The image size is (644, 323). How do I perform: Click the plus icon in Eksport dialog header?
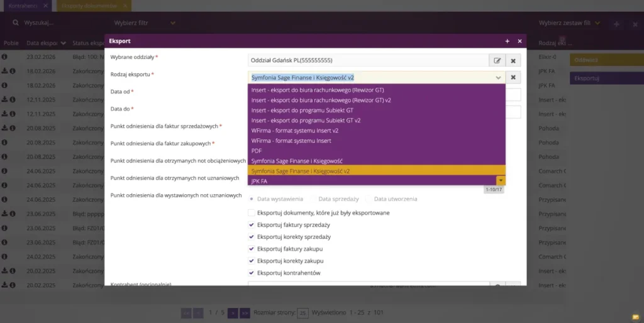coord(508,41)
